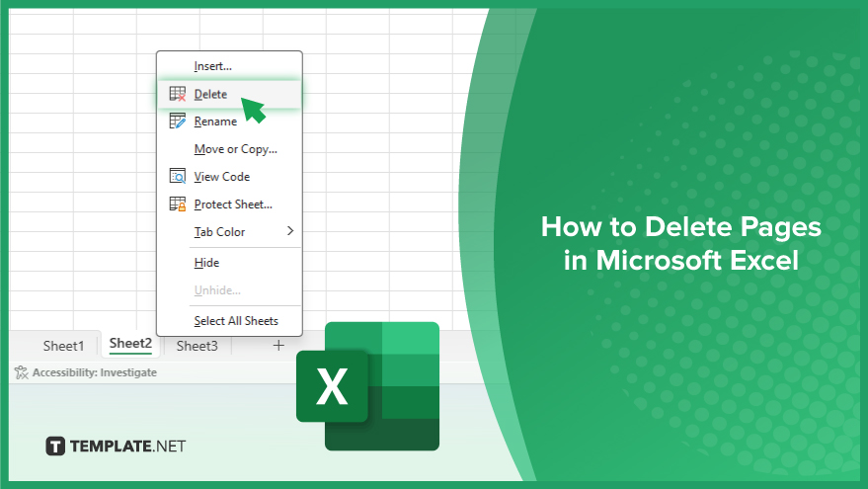Choose Select All Sheets
Image resolution: width=868 pixels, height=489 pixels.
tap(229, 321)
